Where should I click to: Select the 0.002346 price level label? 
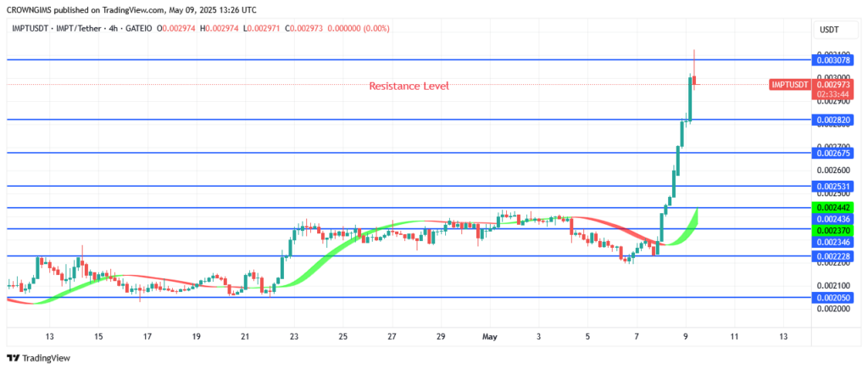[832, 242]
